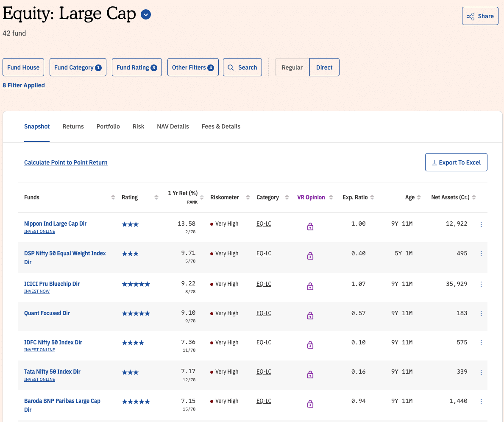Sort by VR Opinion column arrows
Viewport: 504px width, 422px height.
point(331,197)
